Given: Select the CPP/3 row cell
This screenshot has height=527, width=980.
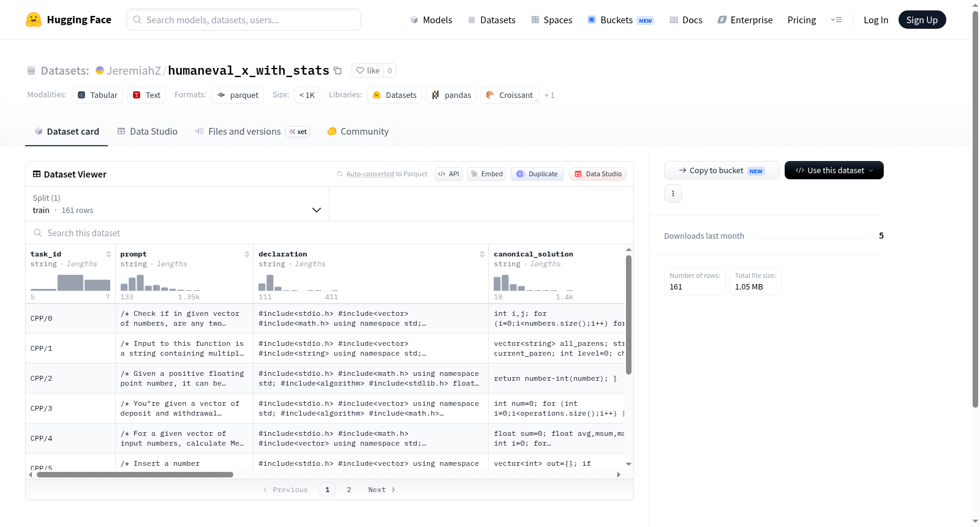Looking at the screenshot, I should coord(70,408).
